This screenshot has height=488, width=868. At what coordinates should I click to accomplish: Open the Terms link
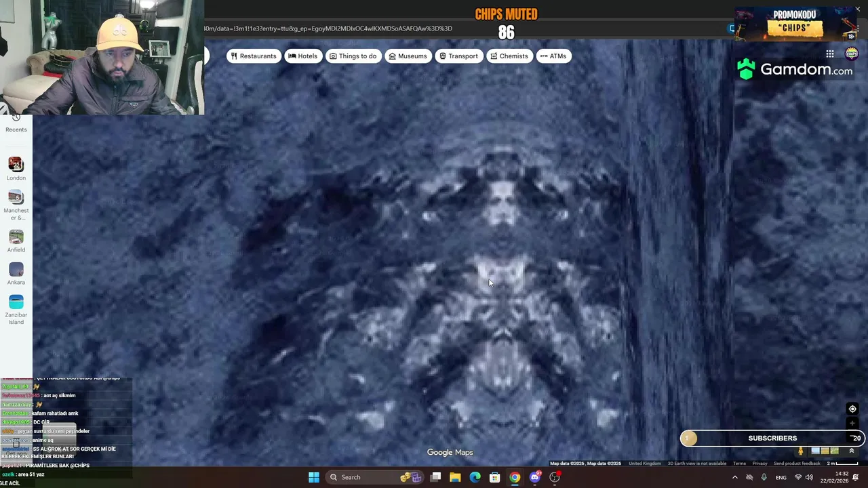tap(739, 464)
